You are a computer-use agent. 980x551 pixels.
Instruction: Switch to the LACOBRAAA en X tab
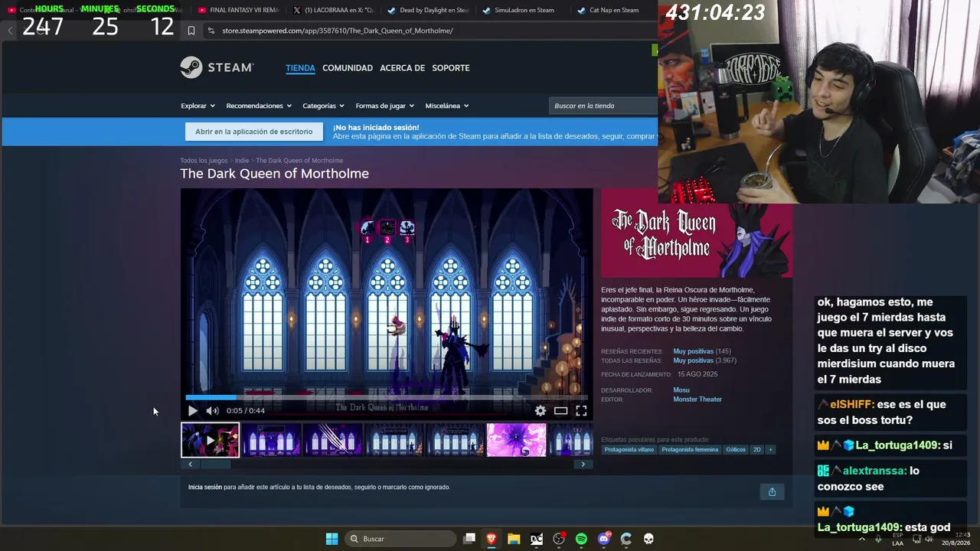333,10
